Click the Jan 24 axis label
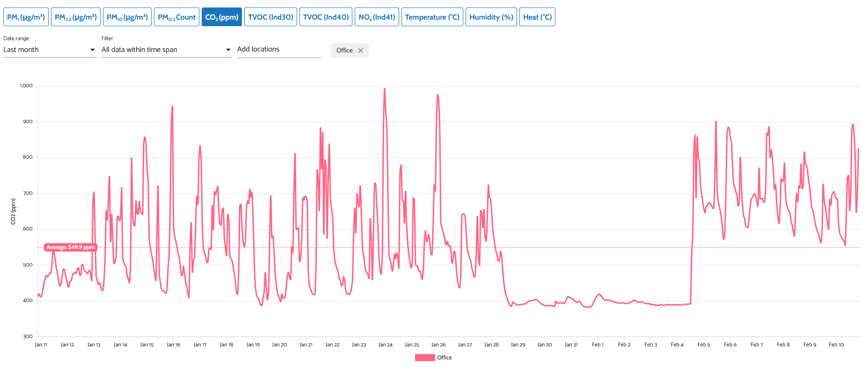This screenshot has width=868, height=381. coord(385,345)
